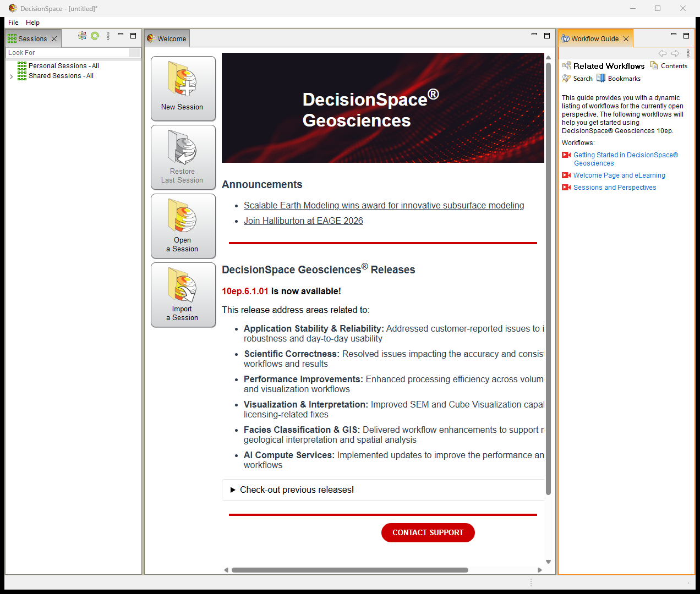Open Sessions and Perspectives workflow
This screenshot has width=700, height=594.
coord(615,188)
